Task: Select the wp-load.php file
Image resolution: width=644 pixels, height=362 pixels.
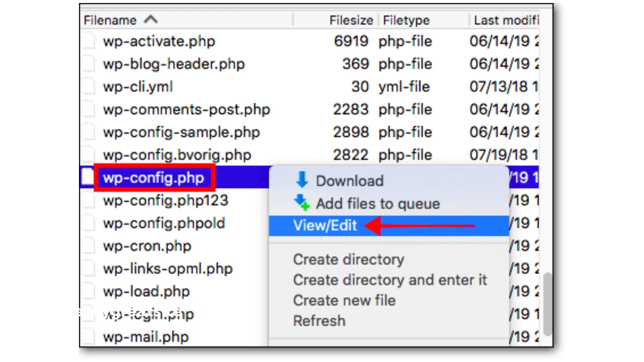Action: (146, 291)
